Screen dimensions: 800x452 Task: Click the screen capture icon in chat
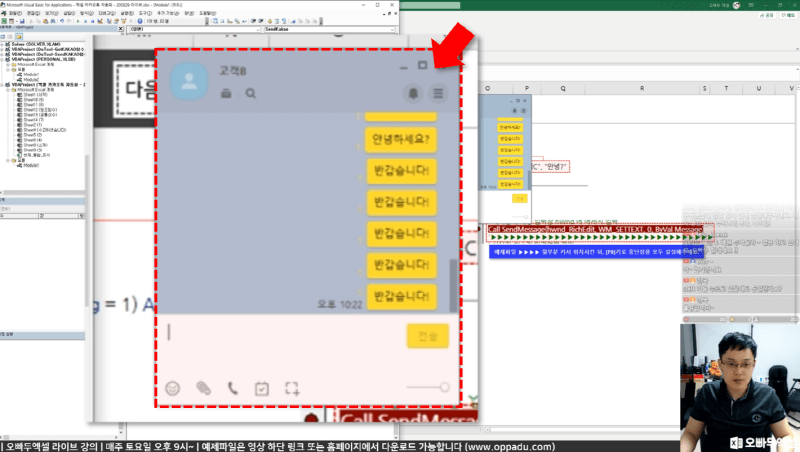[292, 389]
